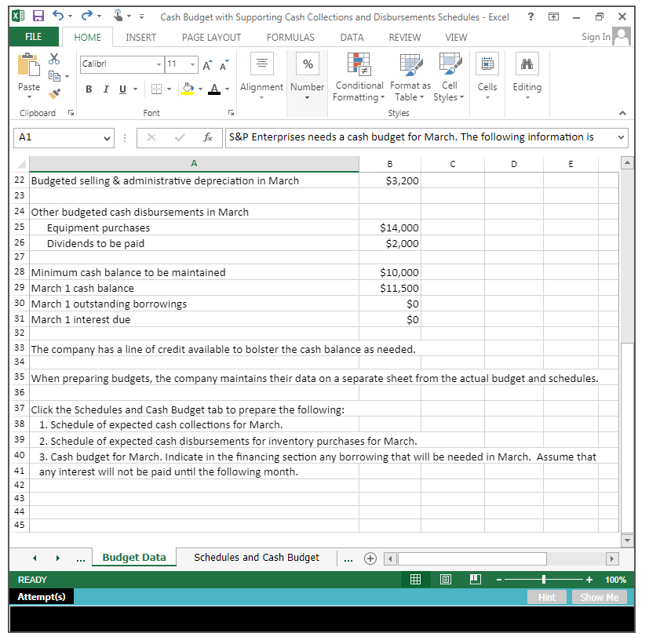
Task: Select the Italic formatting icon
Action: [x=105, y=89]
